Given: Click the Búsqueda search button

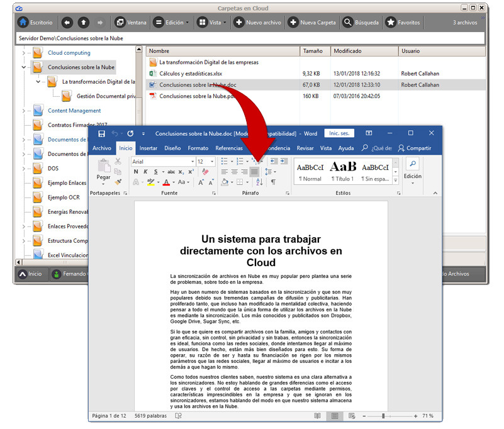Looking at the screenshot, I should click(x=361, y=23).
